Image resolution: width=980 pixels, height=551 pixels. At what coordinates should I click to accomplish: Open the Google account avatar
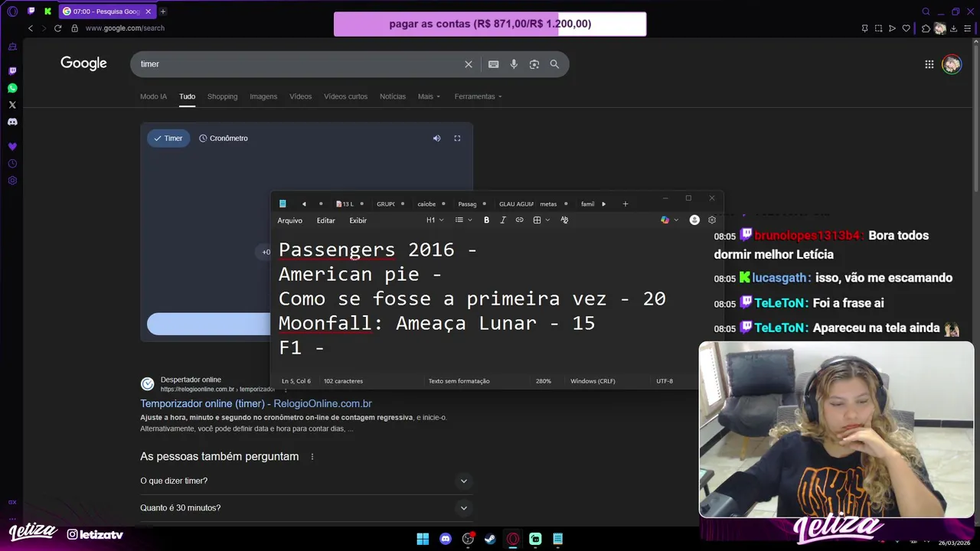pos(952,64)
